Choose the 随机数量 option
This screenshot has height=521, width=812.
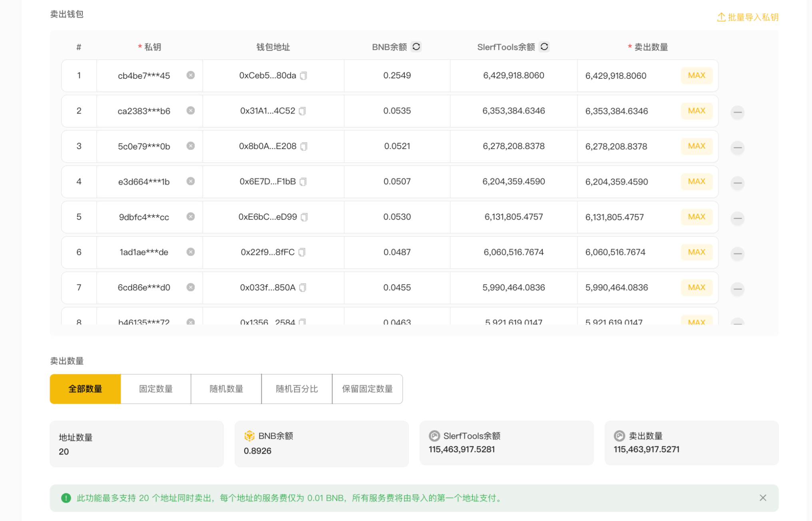[x=226, y=389]
